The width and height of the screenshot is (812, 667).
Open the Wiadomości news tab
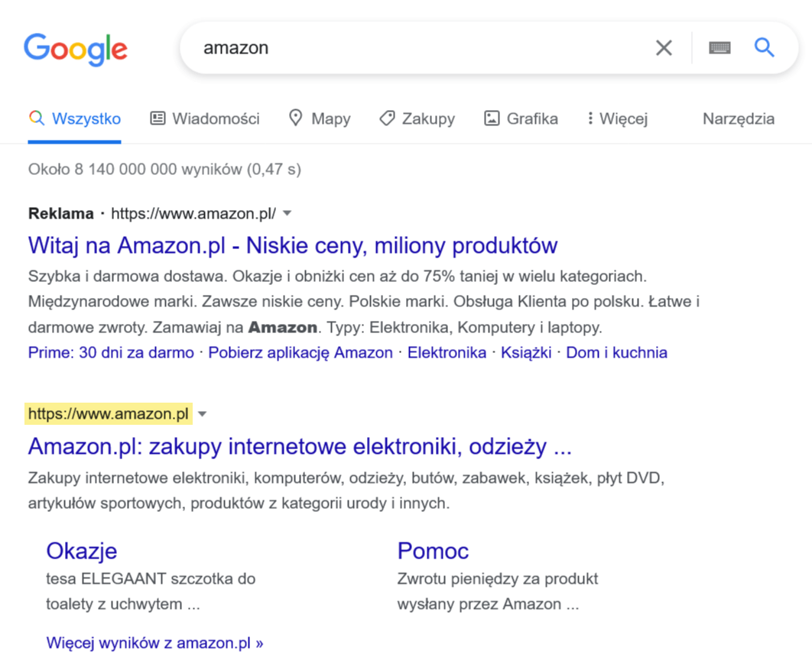point(205,118)
